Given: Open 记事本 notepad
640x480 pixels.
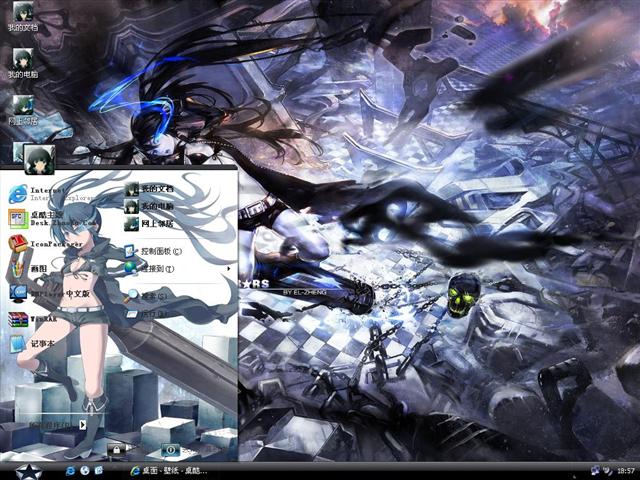Looking at the screenshot, I should (31, 344).
